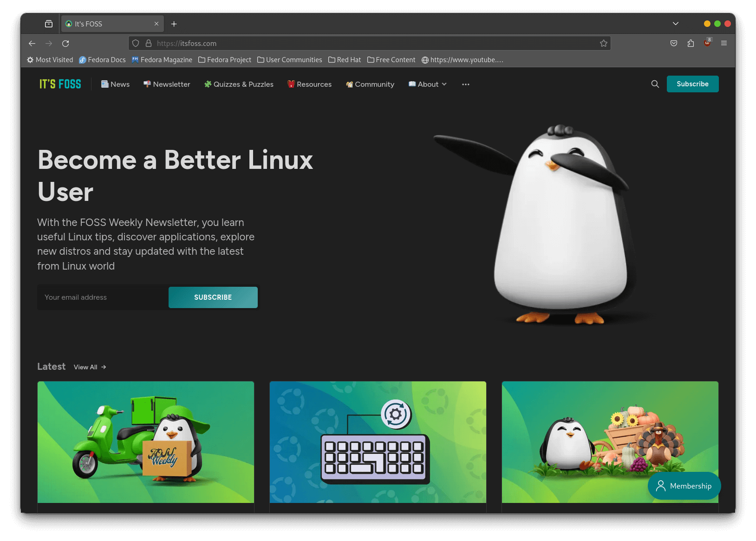Open the tracking protection shield icon
The image size is (756, 541).
[135, 43]
